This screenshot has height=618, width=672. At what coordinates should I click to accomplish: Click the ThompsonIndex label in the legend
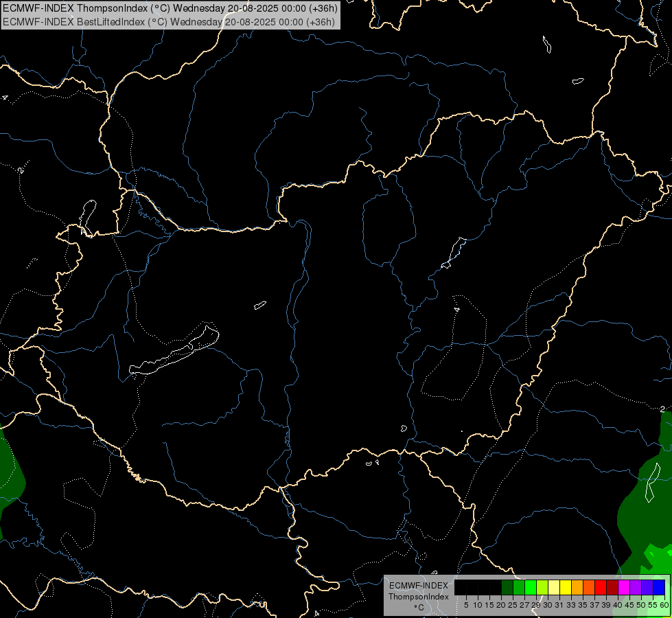(419, 597)
